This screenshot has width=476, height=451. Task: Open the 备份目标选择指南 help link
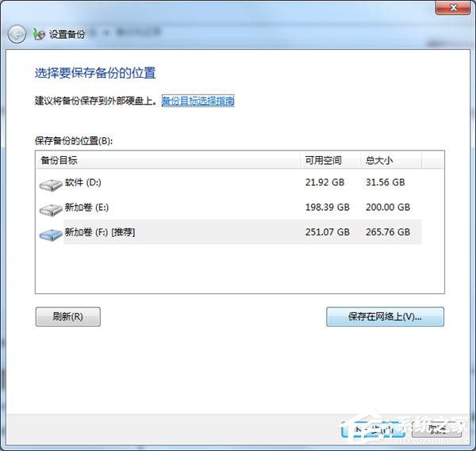tap(198, 101)
